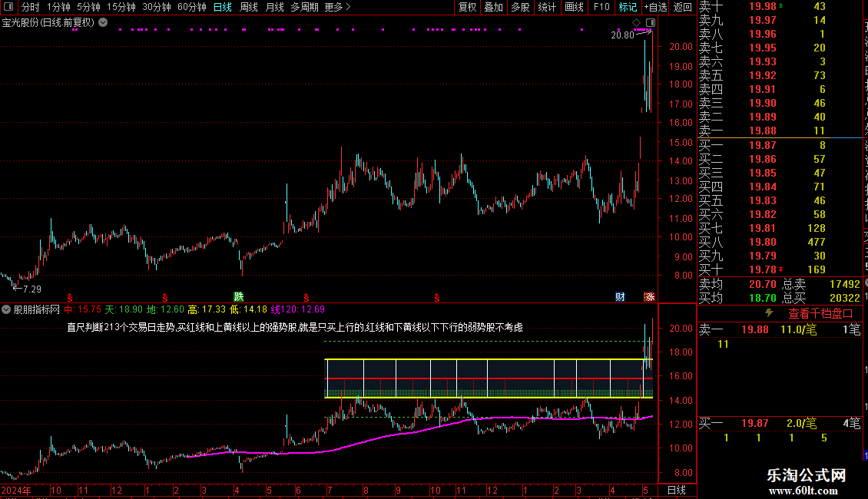Click the 返回 back button

683,7
